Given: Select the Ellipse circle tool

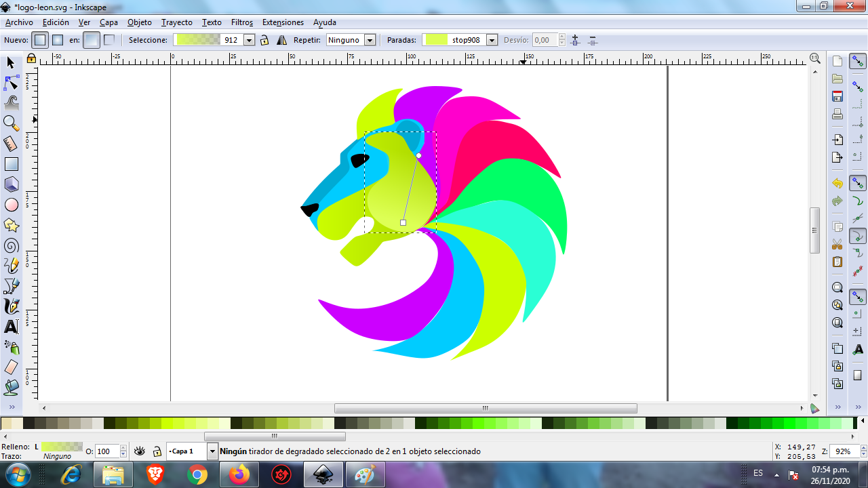Looking at the screenshot, I should (x=11, y=205).
